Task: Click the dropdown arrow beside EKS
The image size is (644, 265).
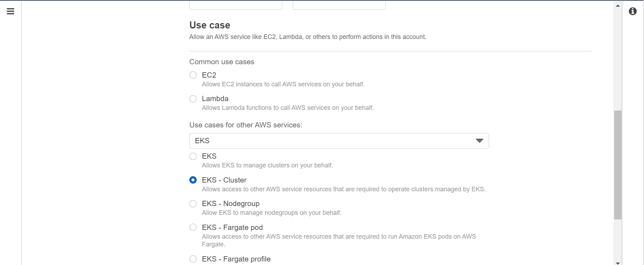Action: 479,141
